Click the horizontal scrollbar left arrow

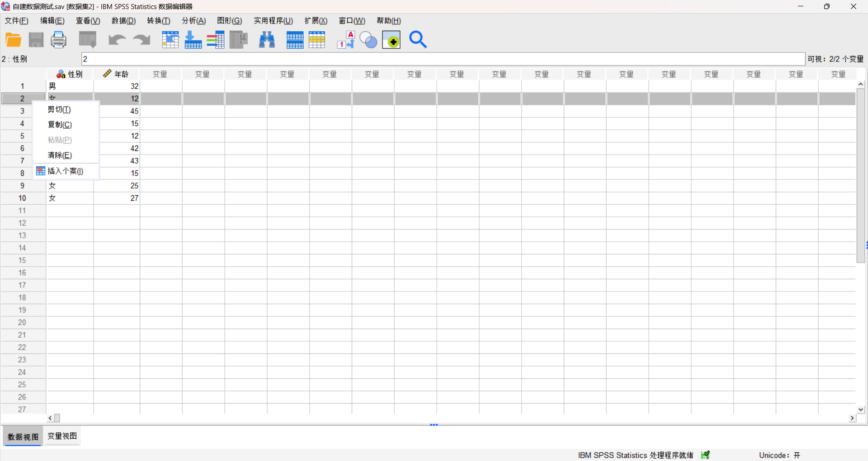(50, 418)
